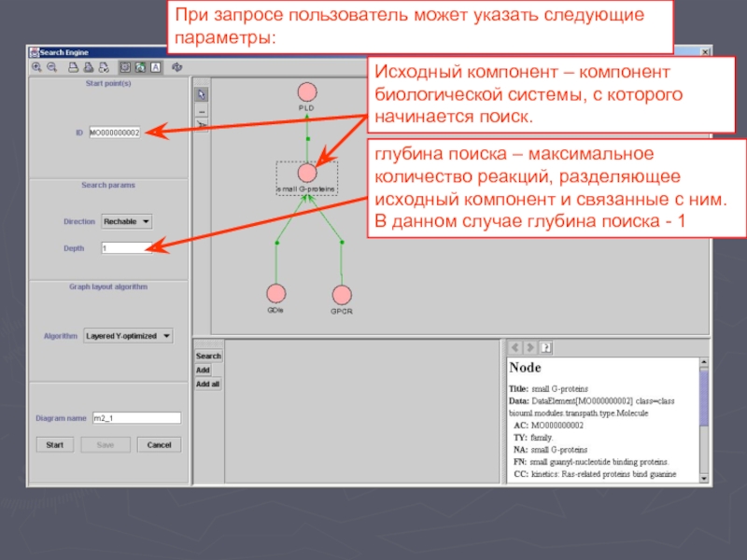Select the small G-proteins node circle
The width and height of the screenshot is (747, 560).
click(x=307, y=173)
